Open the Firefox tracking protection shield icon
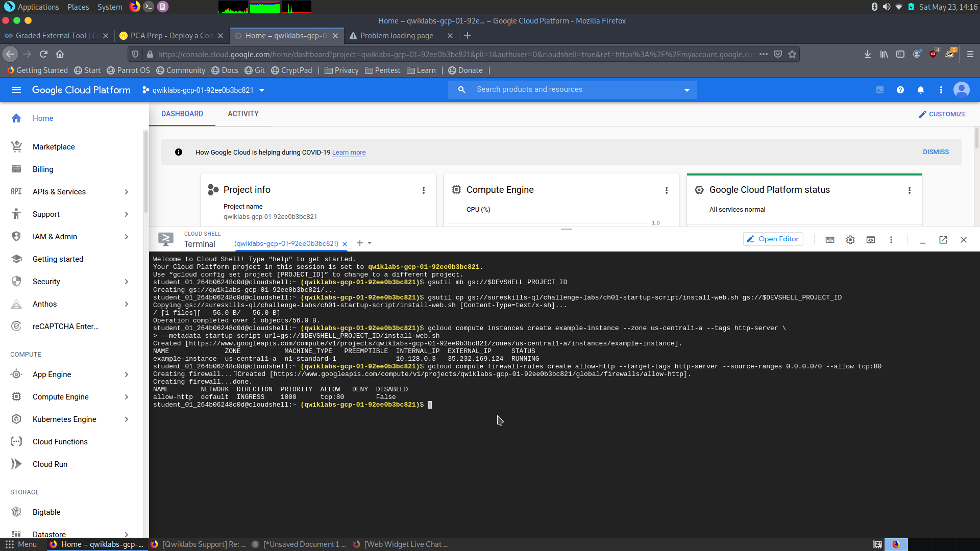The height and width of the screenshot is (551, 980). pyautogui.click(x=134, y=54)
